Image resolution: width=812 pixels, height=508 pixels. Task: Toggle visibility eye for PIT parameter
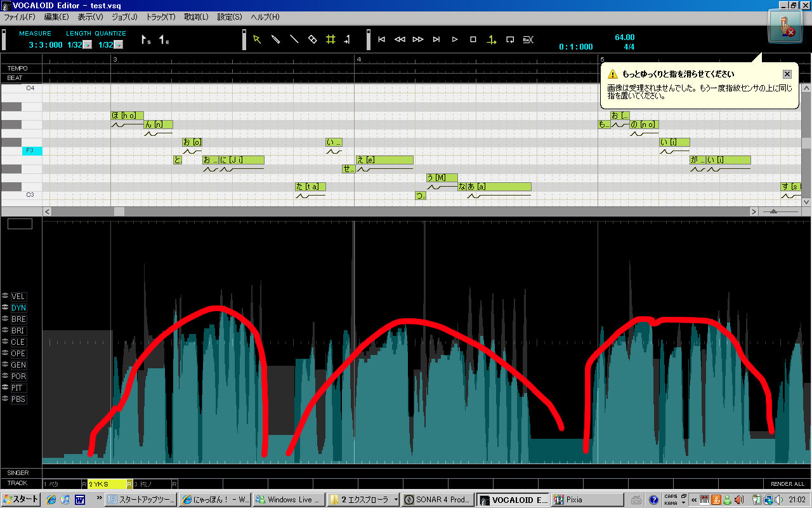pos(5,387)
